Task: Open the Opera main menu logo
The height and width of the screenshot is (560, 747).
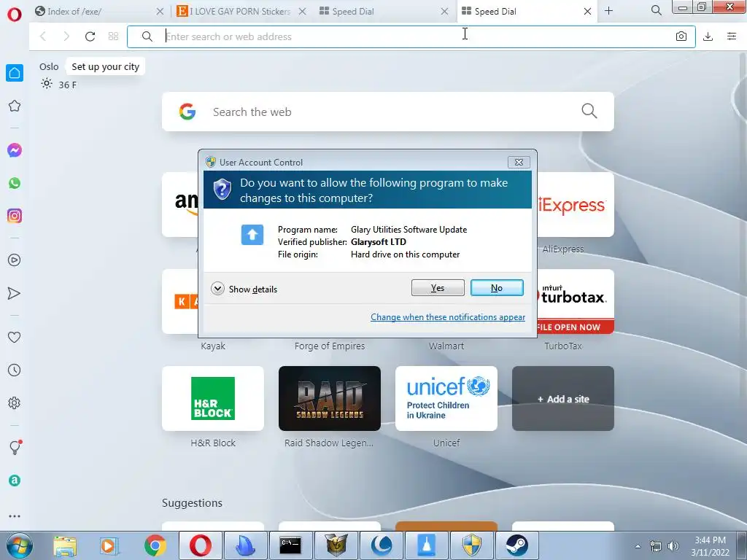Action: click(x=15, y=15)
